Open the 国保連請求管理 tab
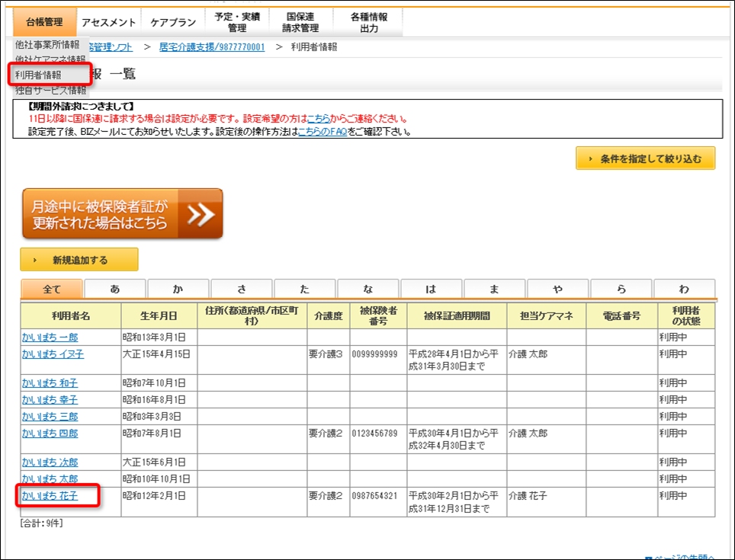This screenshot has width=735, height=560. tap(300, 22)
